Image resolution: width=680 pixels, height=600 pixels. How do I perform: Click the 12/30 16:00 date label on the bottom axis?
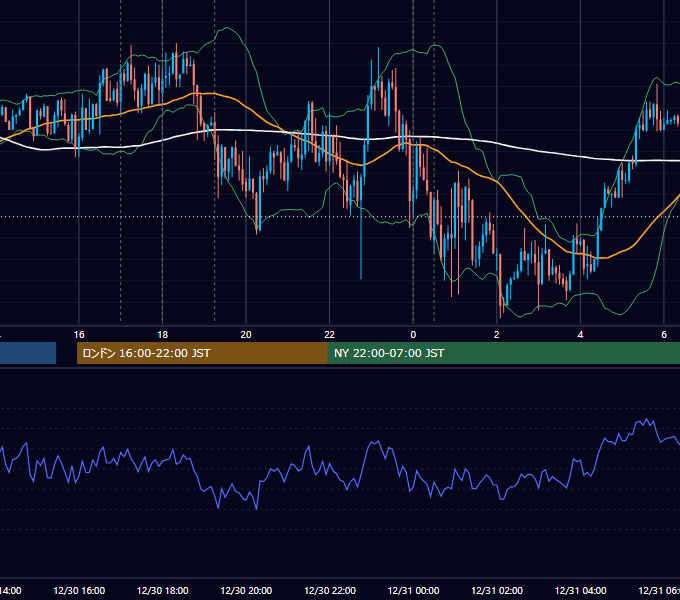pyautogui.click(x=79, y=591)
